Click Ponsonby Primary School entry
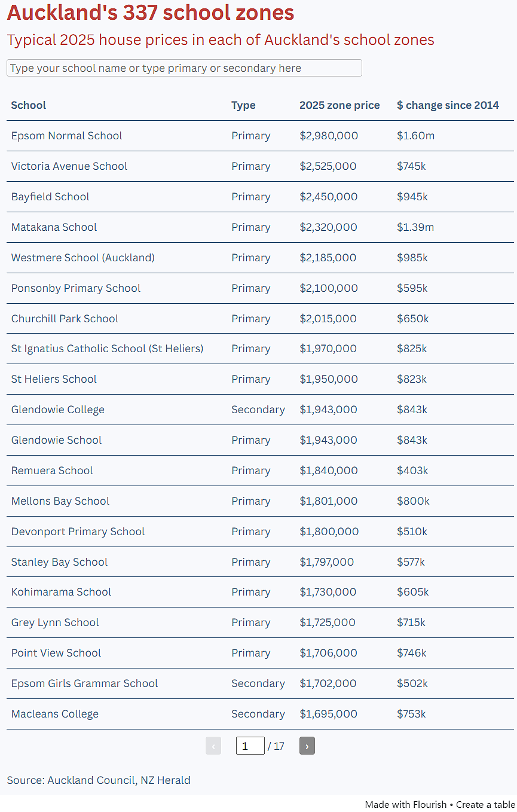Image resolution: width=517 pixels, height=812 pixels. tap(76, 288)
